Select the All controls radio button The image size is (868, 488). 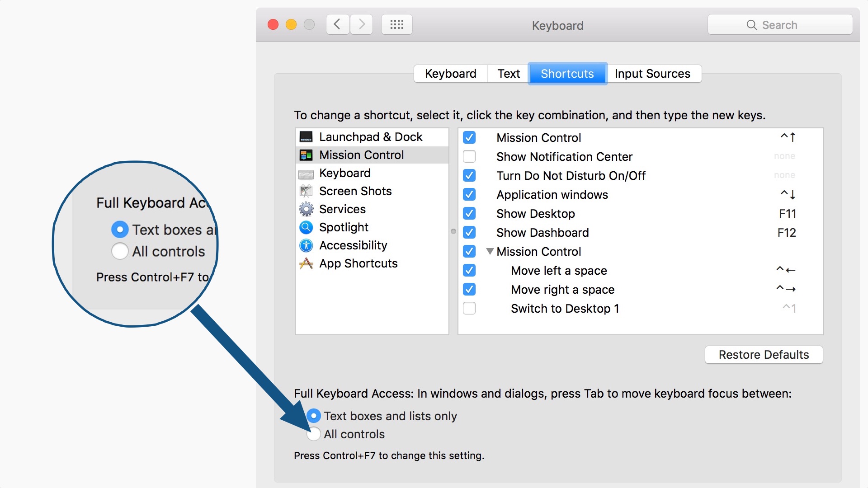tap(313, 434)
